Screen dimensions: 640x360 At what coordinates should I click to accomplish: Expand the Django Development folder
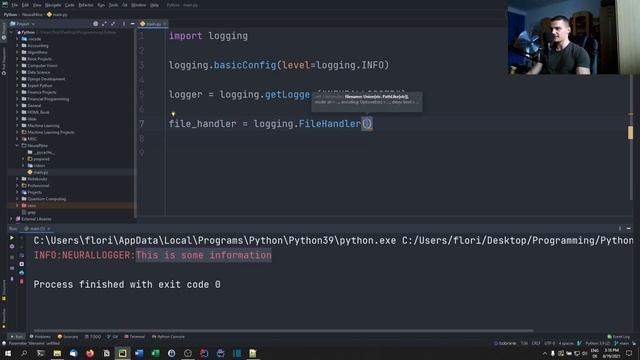point(18,79)
